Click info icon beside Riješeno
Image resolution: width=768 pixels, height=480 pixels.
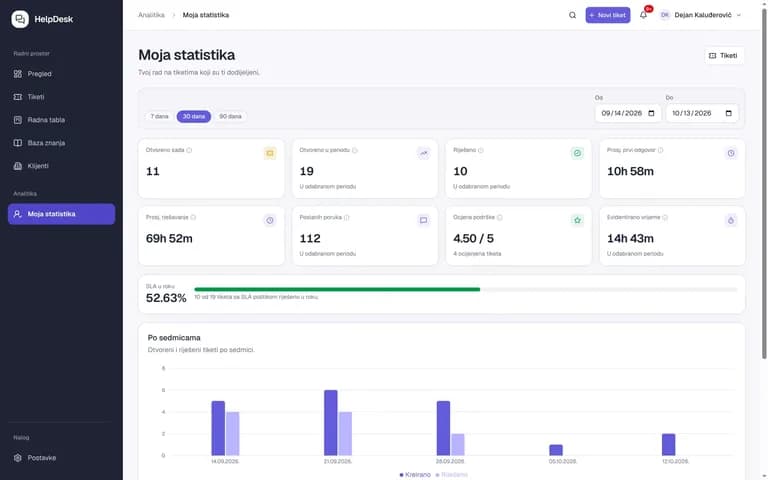[x=480, y=150]
